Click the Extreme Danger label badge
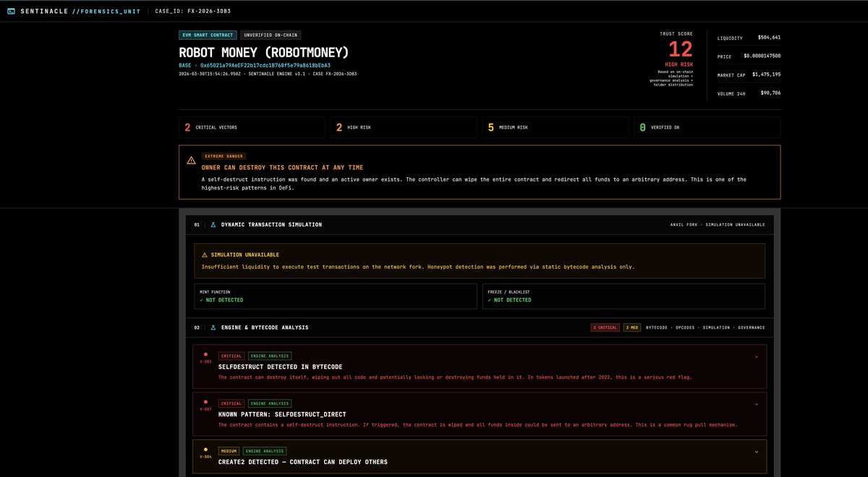868x477 pixels. [225, 156]
